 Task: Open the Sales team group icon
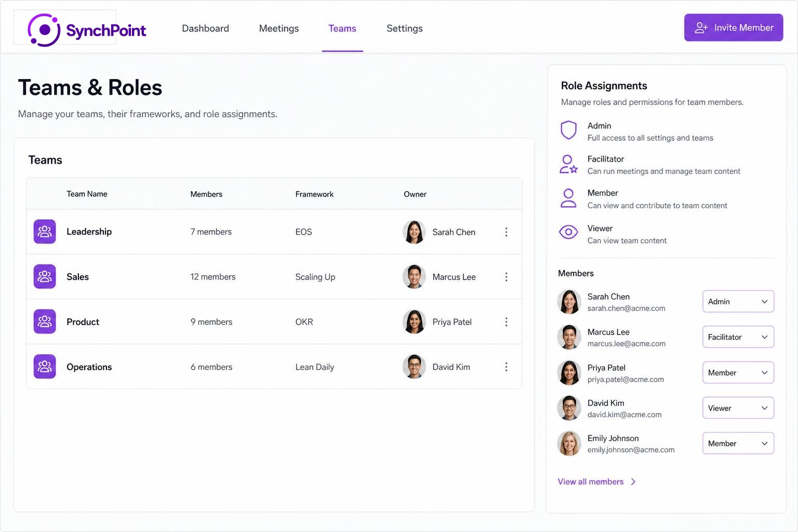pyautogui.click(x=45, y=277)
